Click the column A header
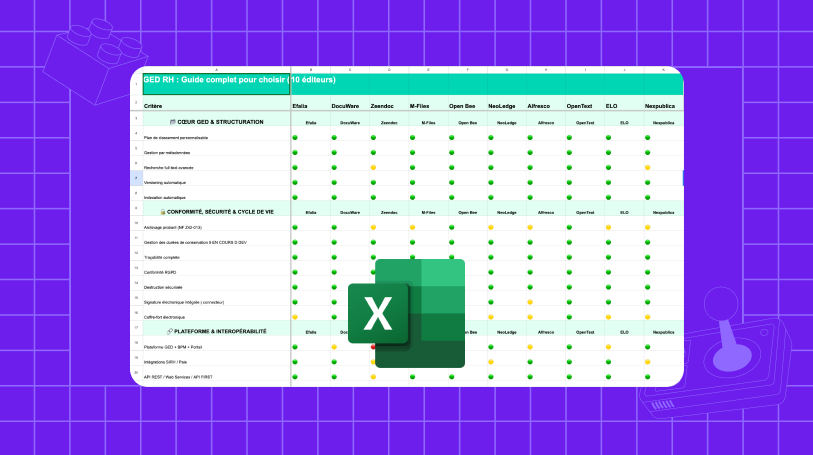 click(216, 70)
